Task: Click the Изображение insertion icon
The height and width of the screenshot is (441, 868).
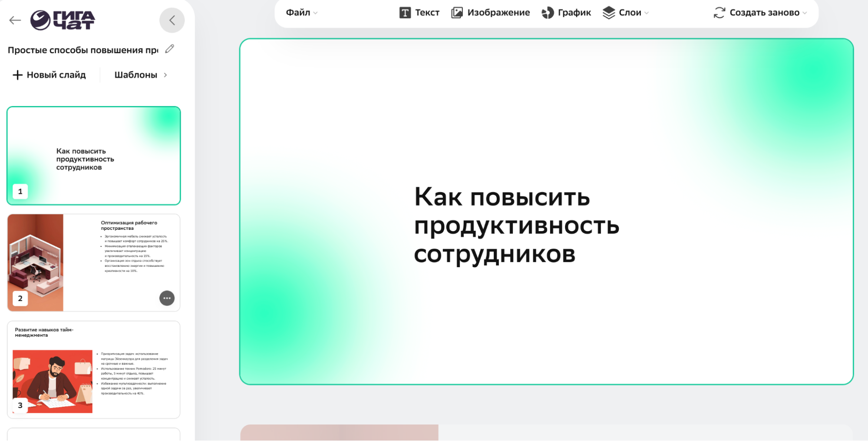Action: click(x=457, y=13)
